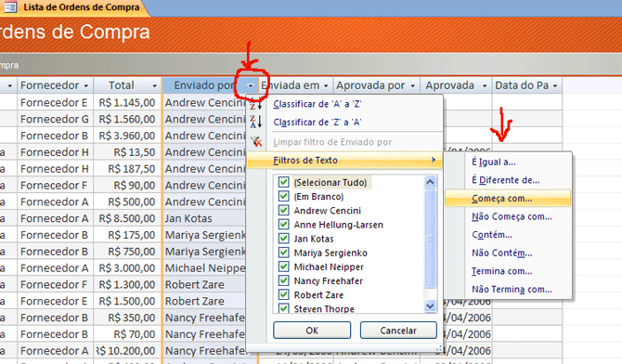
Task: Click the clear filter funnel icon
Action: click(x=256, y=142)
